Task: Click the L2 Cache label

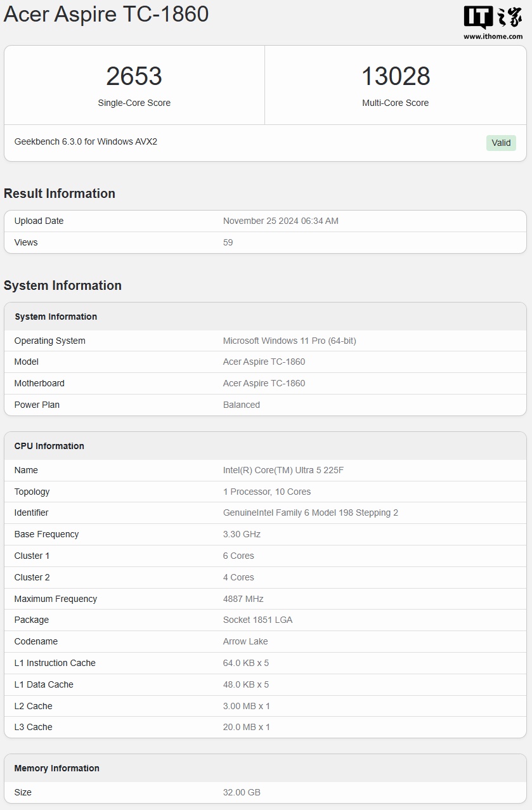Action: click(34, 706)
